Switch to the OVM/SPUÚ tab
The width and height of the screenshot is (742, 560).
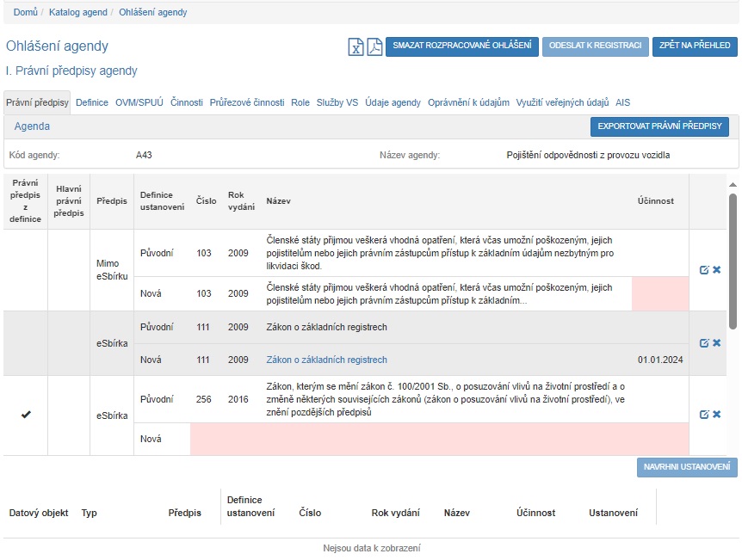139,102
